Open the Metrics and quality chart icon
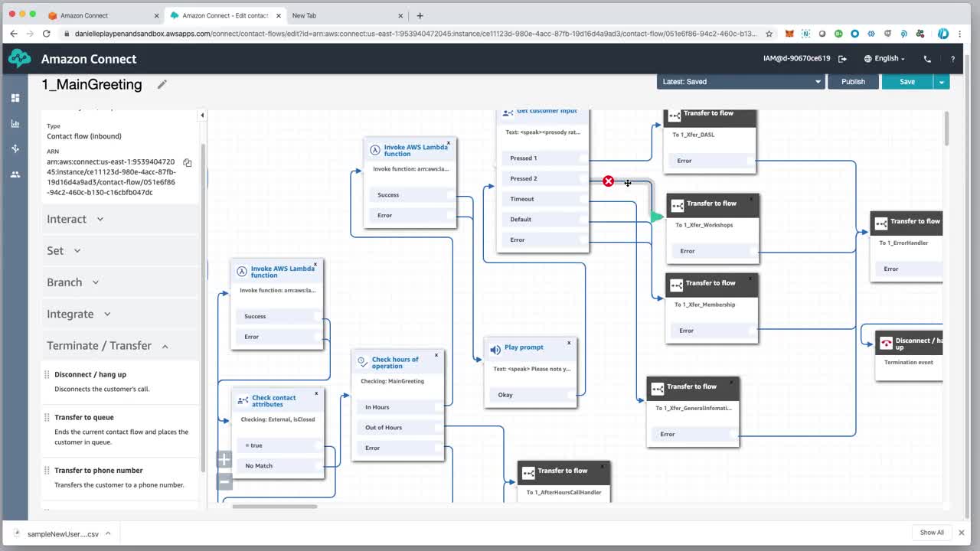 coord(15,123)
